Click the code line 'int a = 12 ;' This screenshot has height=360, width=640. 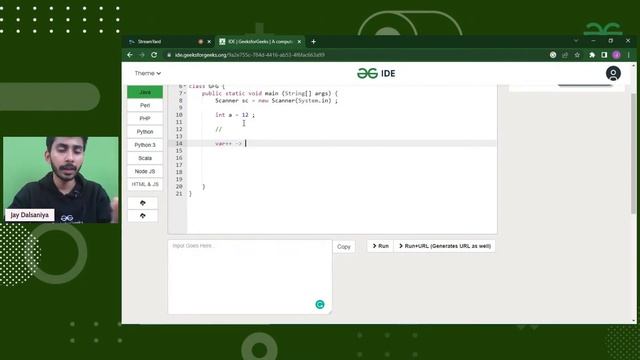pyautogui.click(x=235, y=115)
